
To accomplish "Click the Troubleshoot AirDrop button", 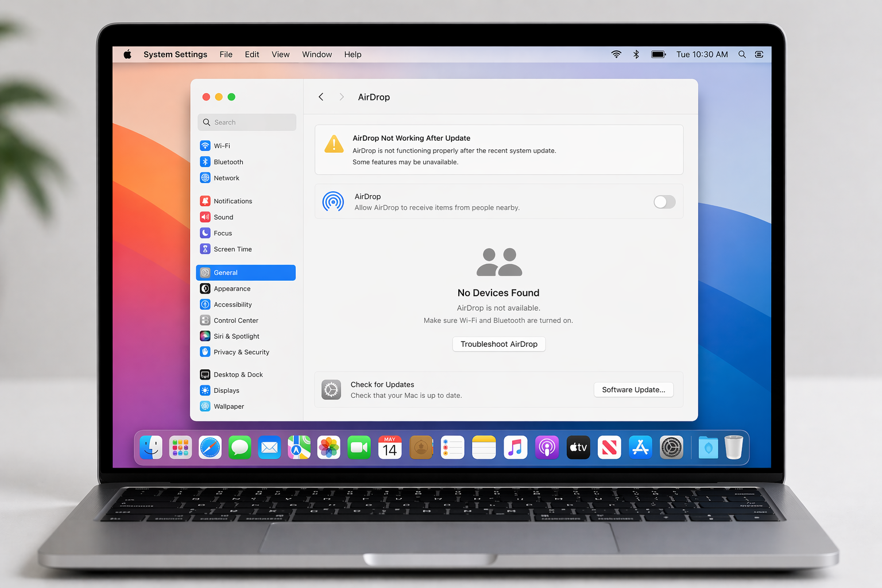I will (x=499, y=344).
